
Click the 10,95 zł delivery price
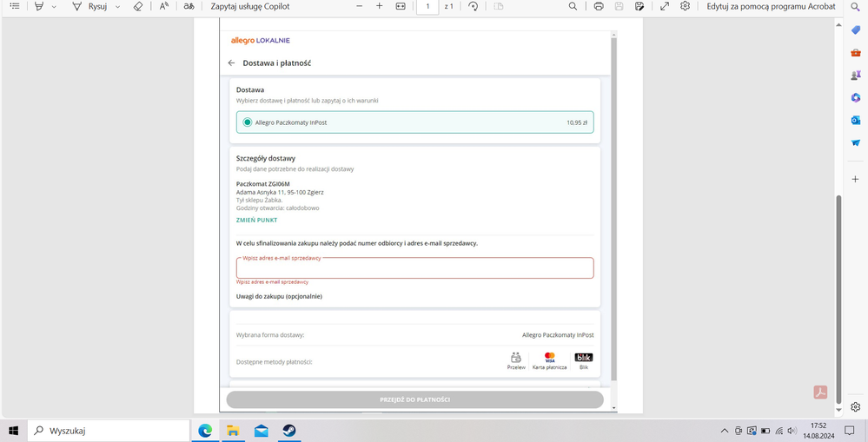pos(577,122)
